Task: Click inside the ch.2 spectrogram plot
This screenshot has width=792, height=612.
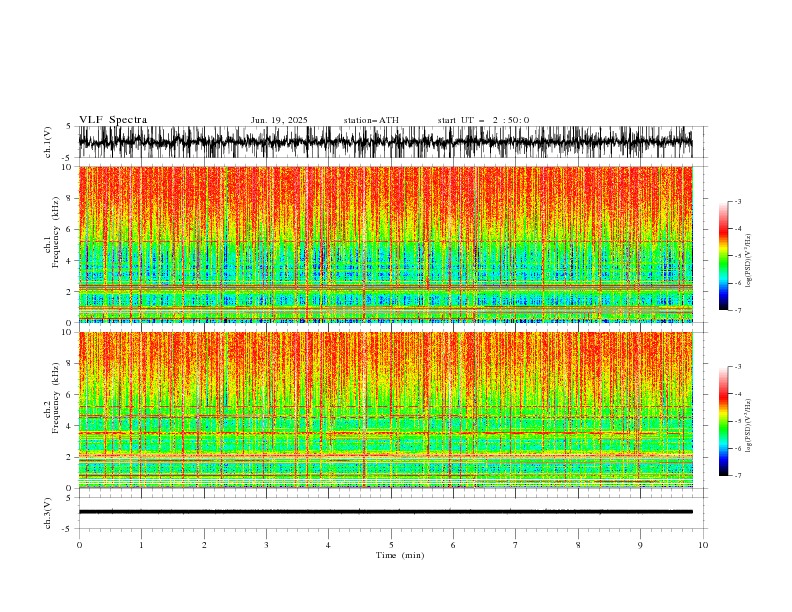Action: click(x=385, y=410)
